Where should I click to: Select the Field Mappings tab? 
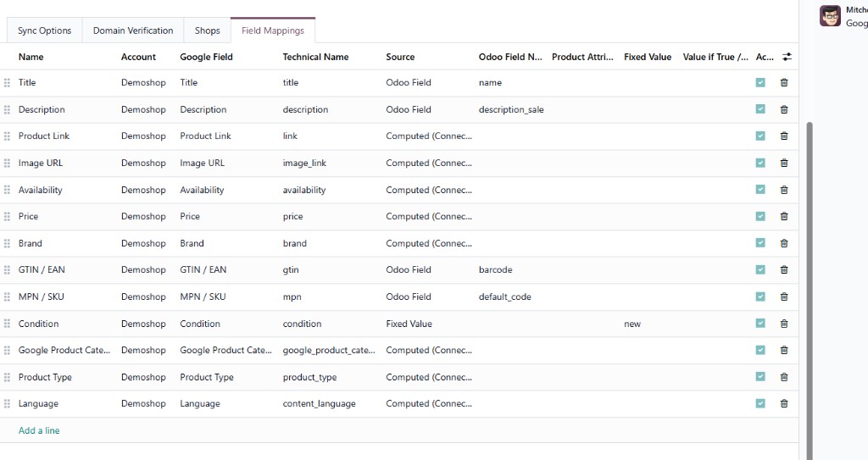(x=273, y=30)
